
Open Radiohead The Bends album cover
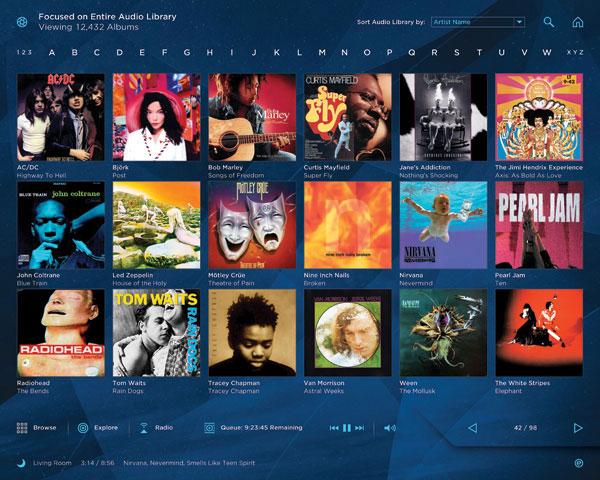tap(61, 333)
